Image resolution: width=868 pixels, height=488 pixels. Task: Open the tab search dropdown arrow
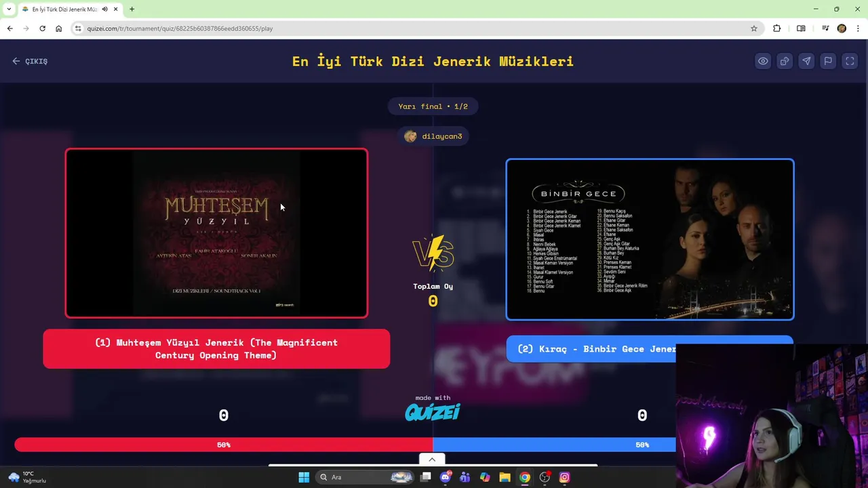[9, 9]
